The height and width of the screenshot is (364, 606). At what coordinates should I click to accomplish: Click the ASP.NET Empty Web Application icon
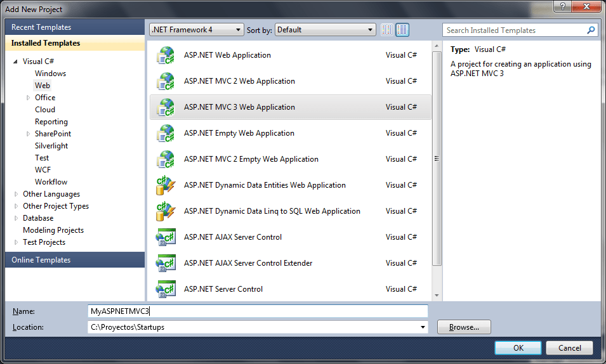[x=166, y=133]
